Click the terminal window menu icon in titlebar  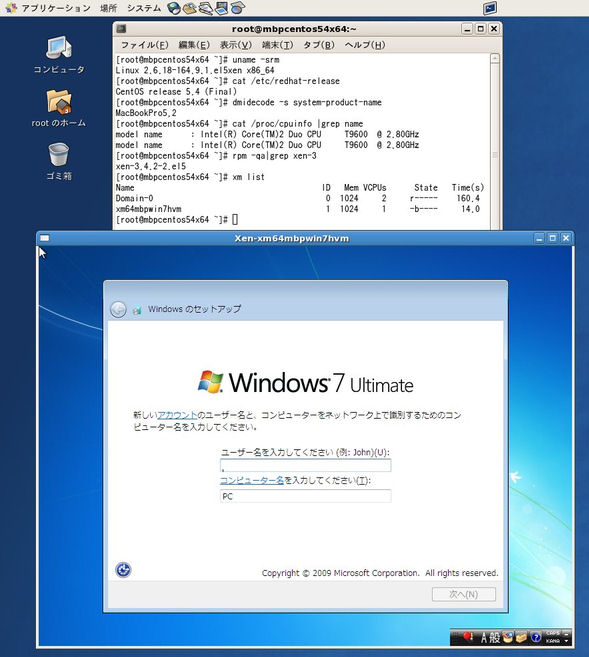click(x=121, y=29)
